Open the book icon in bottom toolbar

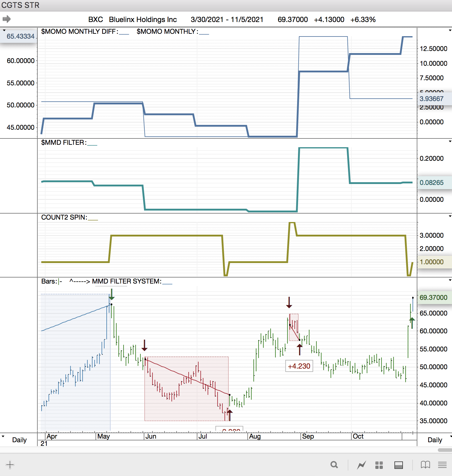pos(425,465)
